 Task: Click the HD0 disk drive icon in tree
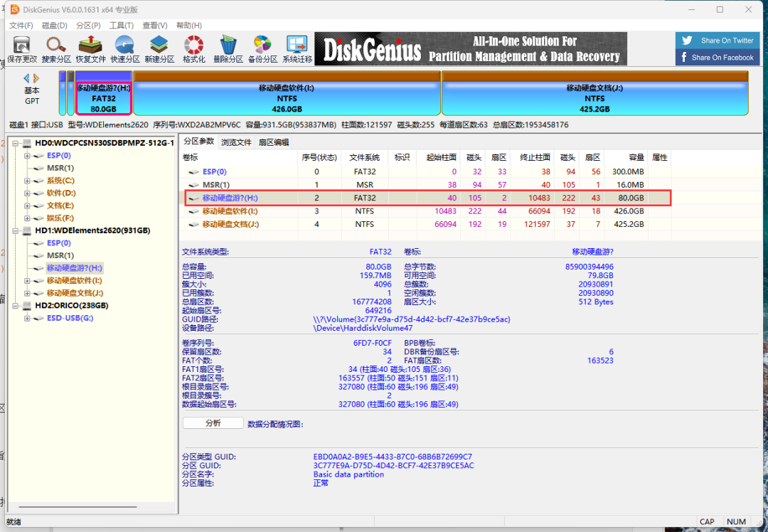[x=28, y=143]
